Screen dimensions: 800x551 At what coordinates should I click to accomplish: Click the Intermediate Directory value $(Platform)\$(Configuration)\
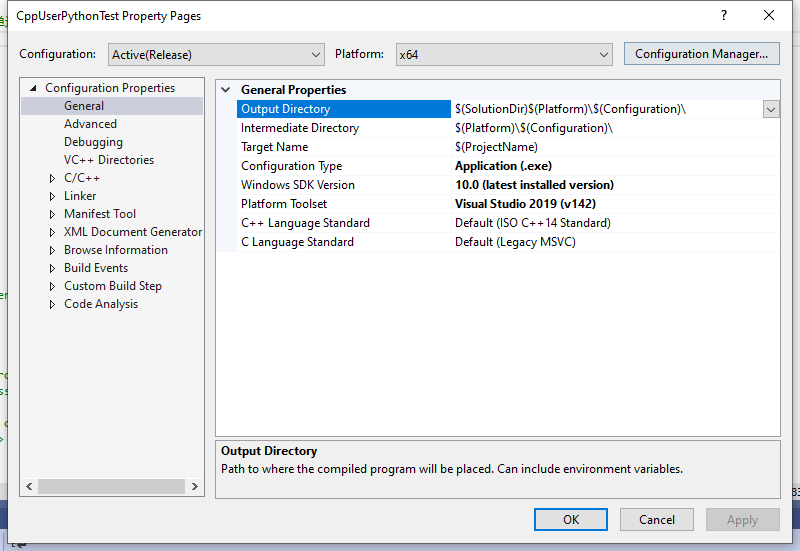[534, 128]
